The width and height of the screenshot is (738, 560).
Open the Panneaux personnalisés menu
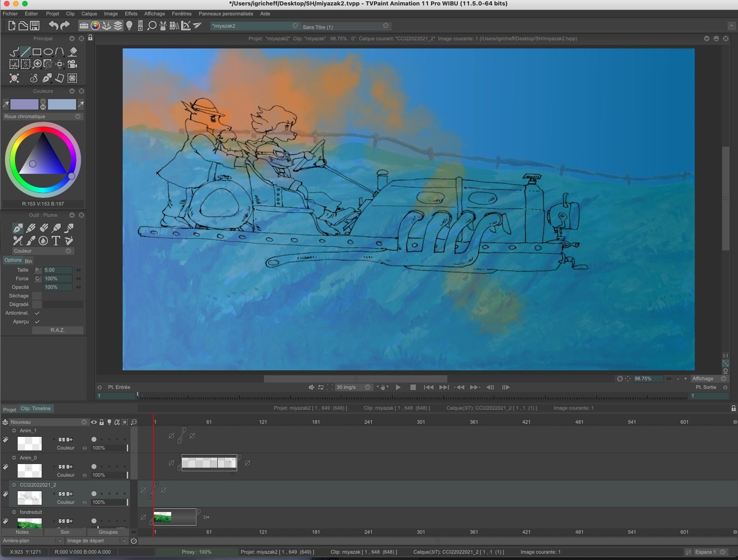(x=226, y=14)
